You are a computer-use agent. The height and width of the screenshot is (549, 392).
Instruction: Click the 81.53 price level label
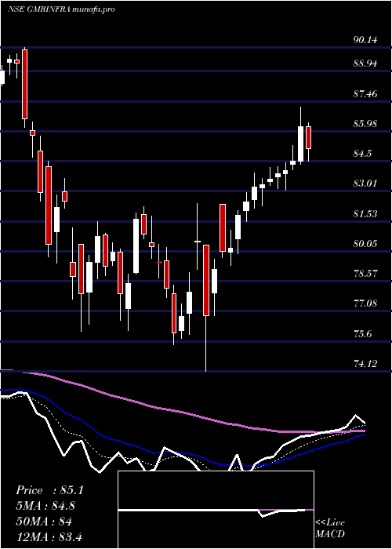[x=365, y=213]
